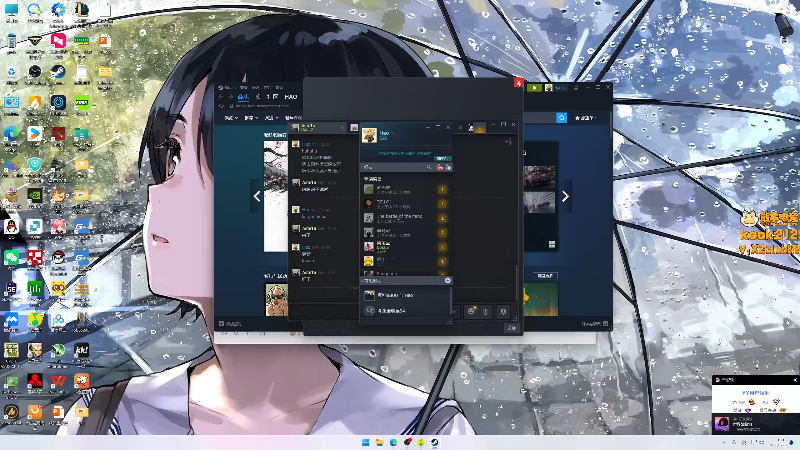
Task: Open the NVIDIA desktop icon
Action: point(35,197)
